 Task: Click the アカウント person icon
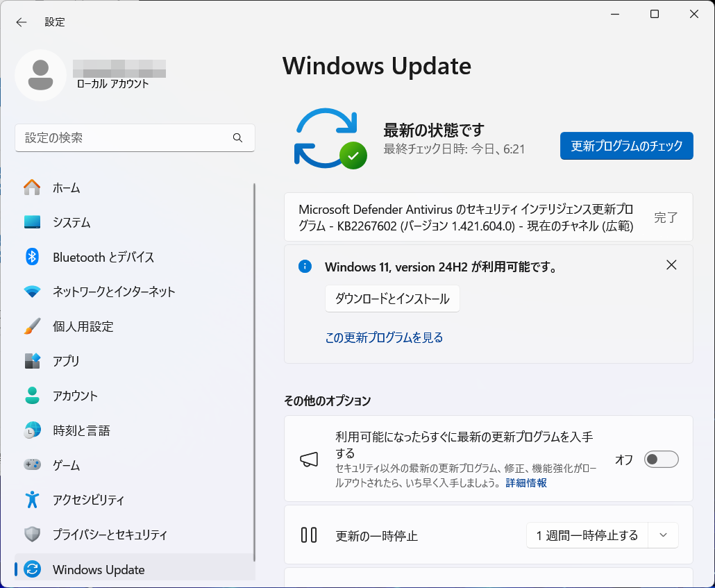pos(32,396)
